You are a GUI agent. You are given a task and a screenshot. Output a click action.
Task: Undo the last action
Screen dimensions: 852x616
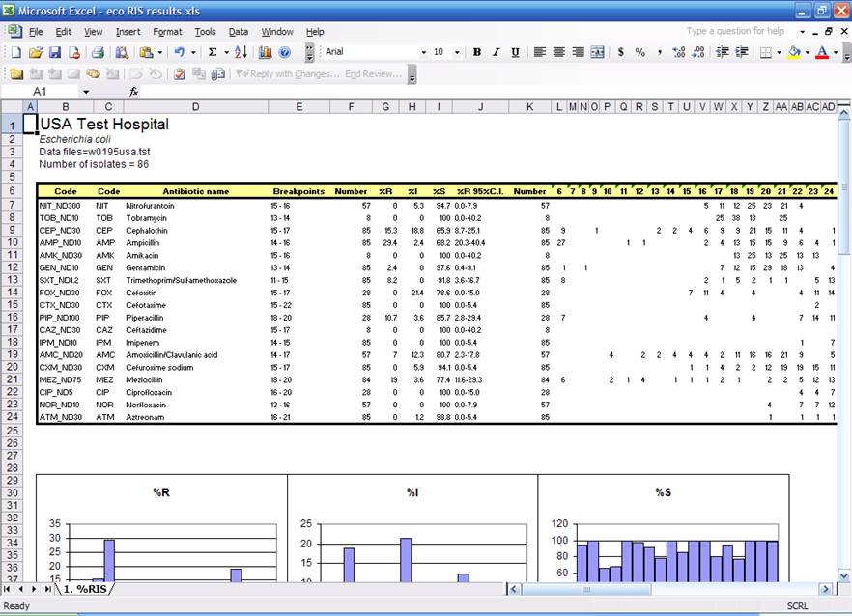coord(179,52)
